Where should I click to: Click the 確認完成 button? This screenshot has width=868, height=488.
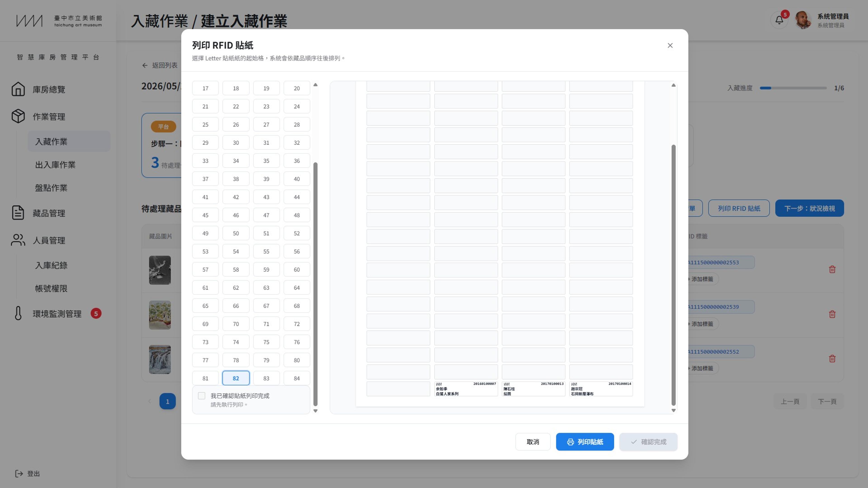(648, 442)
